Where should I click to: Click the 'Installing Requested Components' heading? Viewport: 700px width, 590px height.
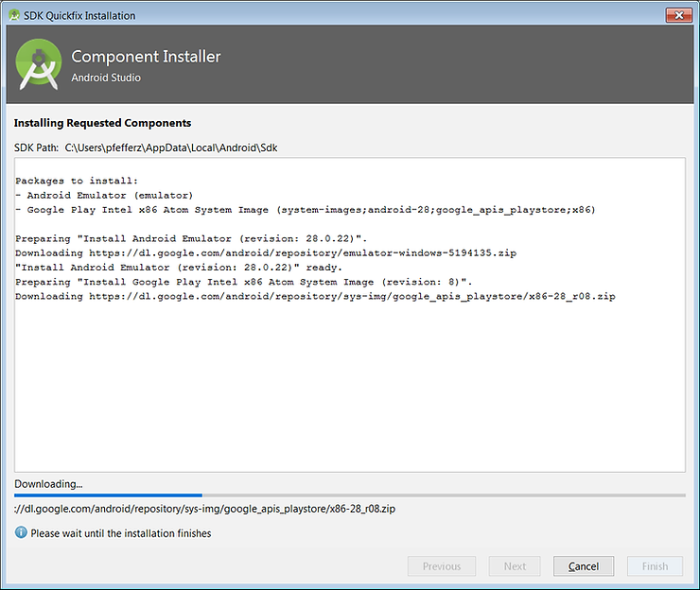(102, 123)
